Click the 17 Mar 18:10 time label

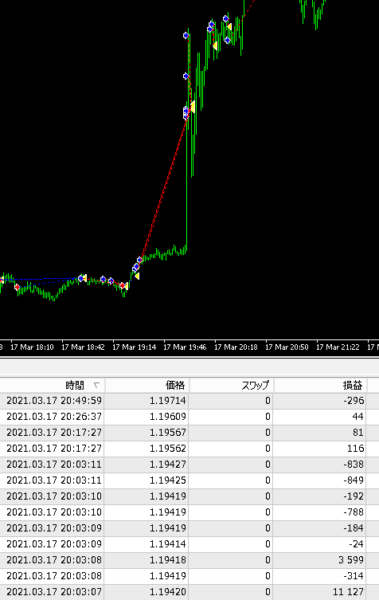pyautogui.click(x=32, y=347)
